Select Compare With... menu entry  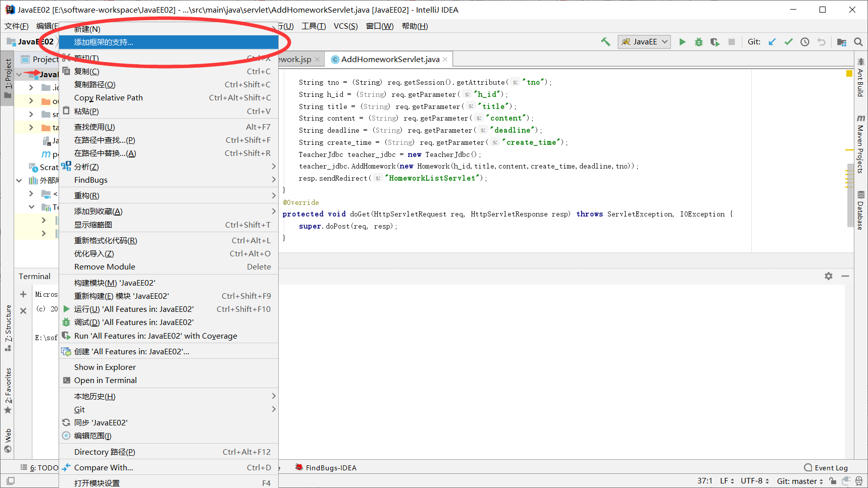169,467
